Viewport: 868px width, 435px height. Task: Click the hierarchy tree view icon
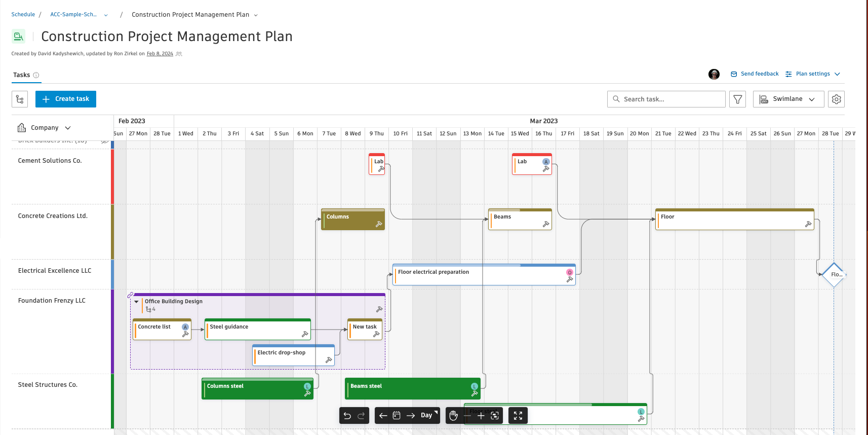20,99
